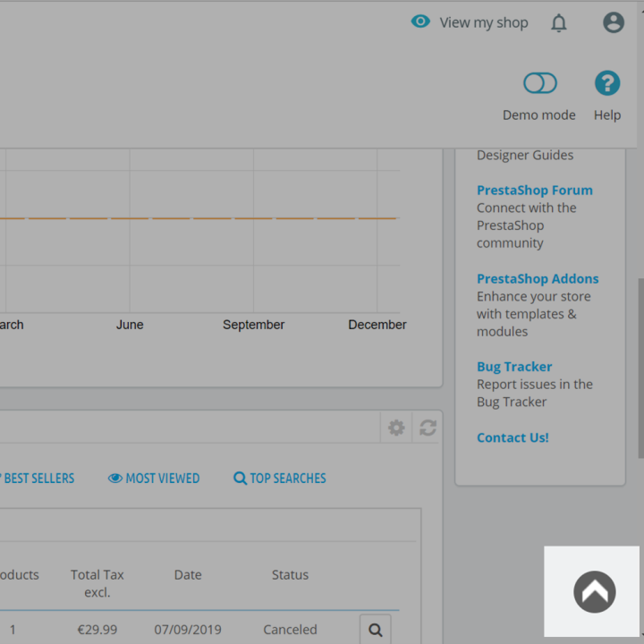Screen dimensions: 644x644
Task: Select the €29.99 total cell
Action: pyautogui.click(x=97, y=629)
